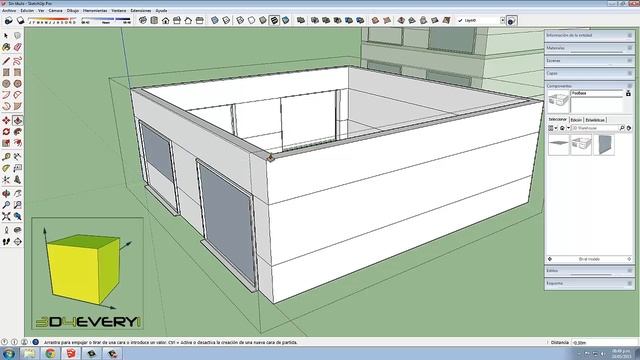Adjust the shadow date slider
This screenshot has height=360, width=640.
(x=52, y=19)
